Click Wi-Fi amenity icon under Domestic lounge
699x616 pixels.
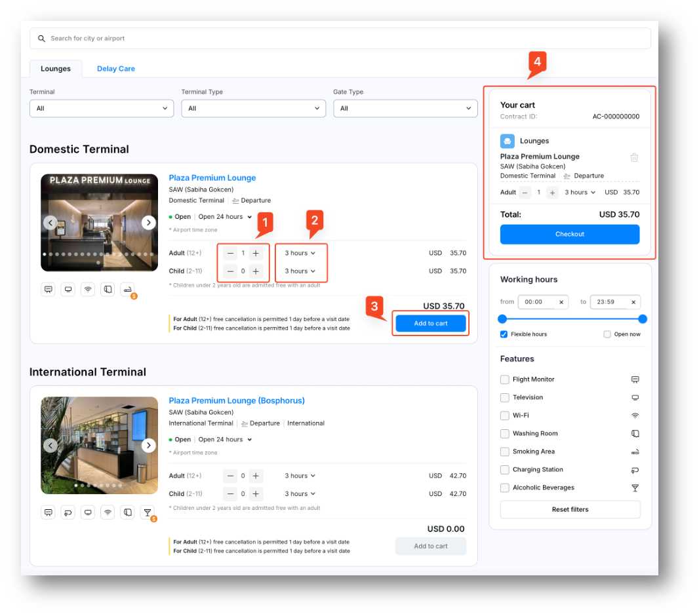88,290
